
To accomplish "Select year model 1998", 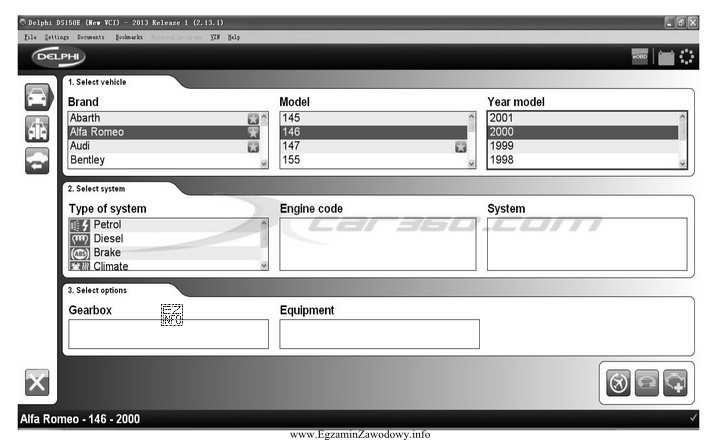I will click(x=583, y=160).
